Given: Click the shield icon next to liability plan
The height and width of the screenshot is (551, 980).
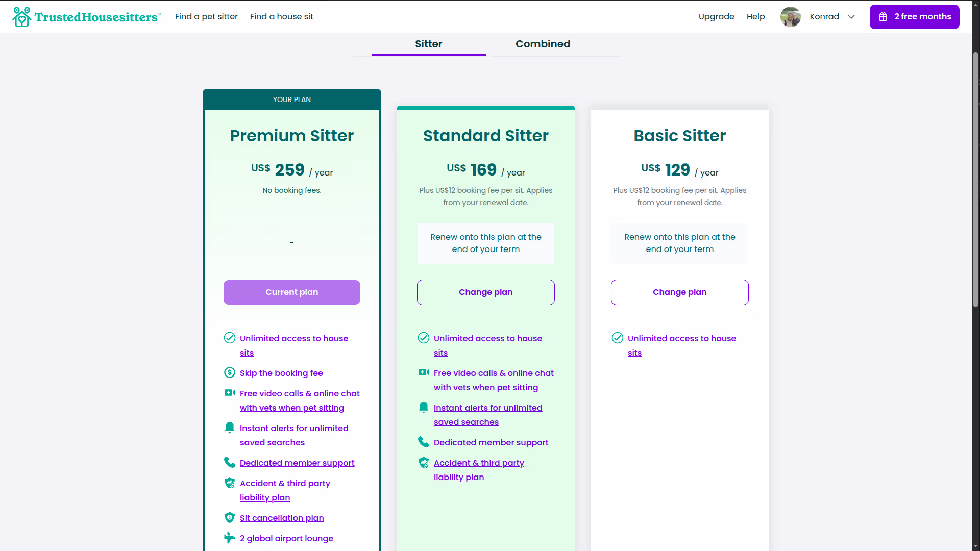Looking at the screenshot, I should tap(229, 483).
